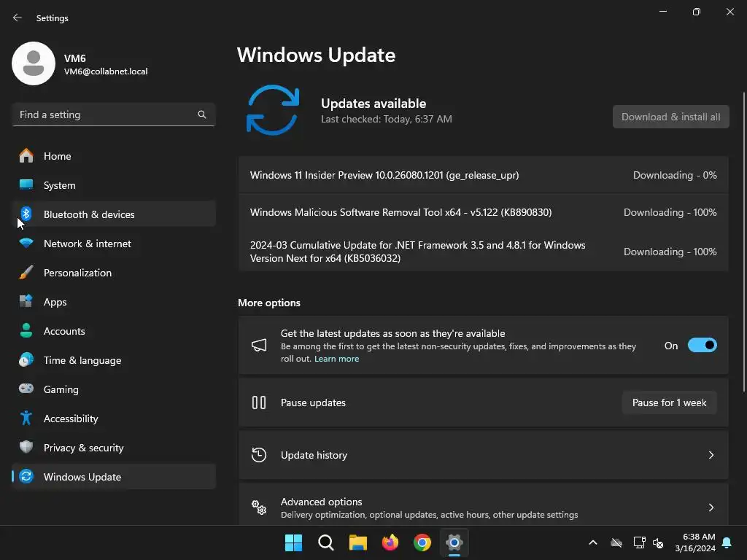Click the muted volume tray icon
Image resolution: width=747 pixels, height=560 pixels.
(x=658, y=542)
